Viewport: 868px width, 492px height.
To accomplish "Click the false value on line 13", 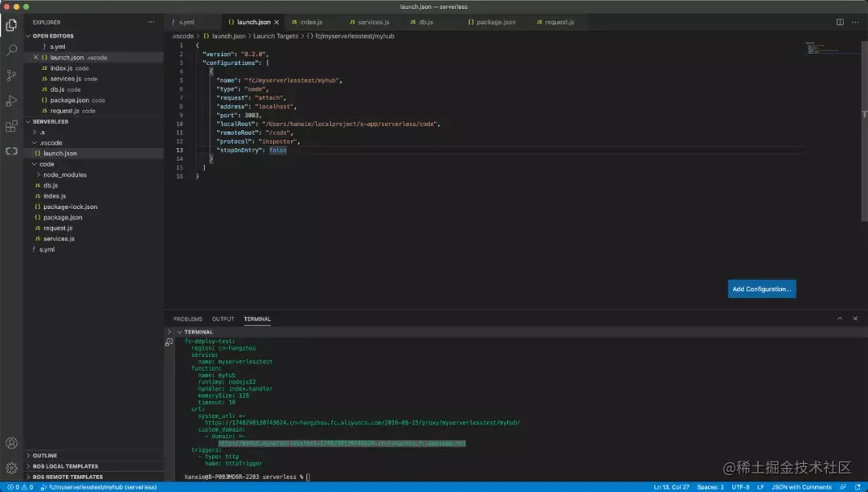I will click(x=278, y=150).
